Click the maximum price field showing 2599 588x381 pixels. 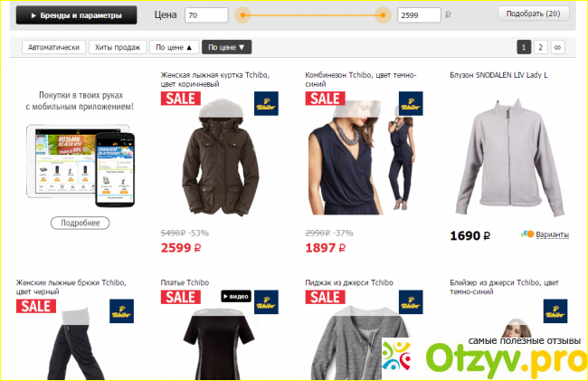click(x=419, y=15)
